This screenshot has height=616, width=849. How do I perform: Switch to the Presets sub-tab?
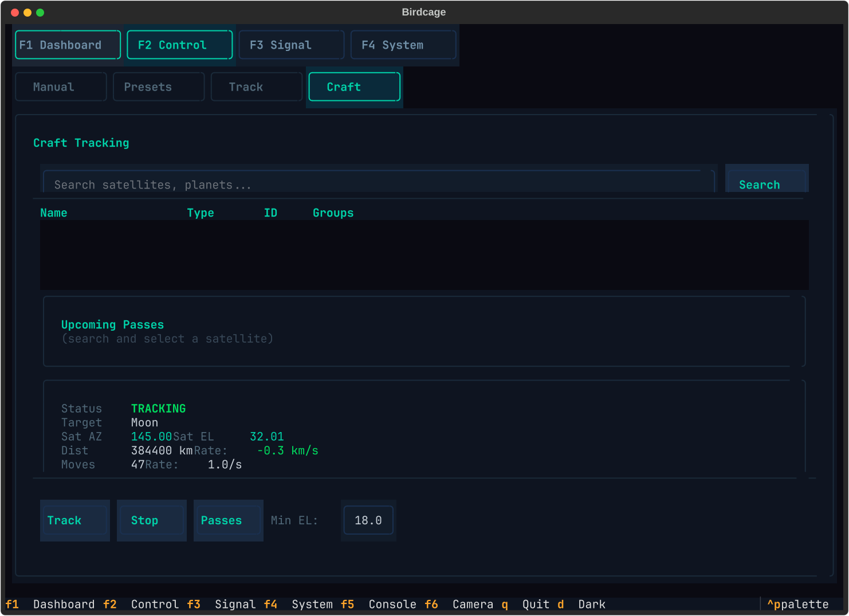pyautogui.click(x=159, y=87)
